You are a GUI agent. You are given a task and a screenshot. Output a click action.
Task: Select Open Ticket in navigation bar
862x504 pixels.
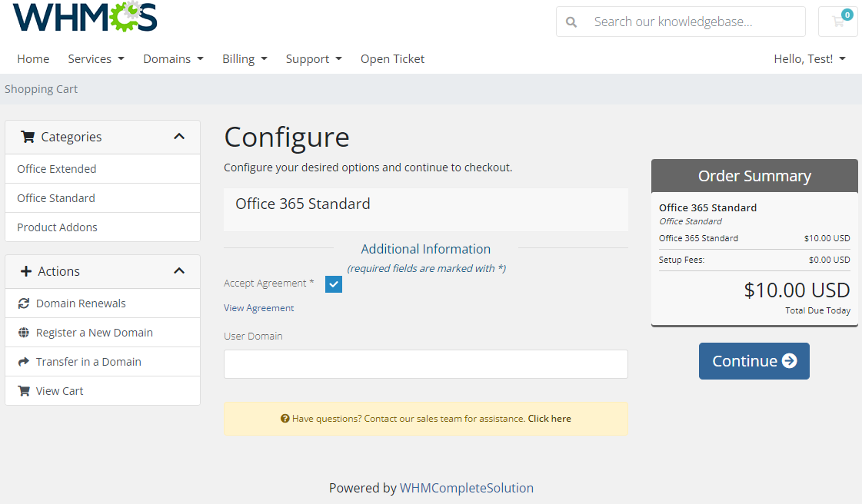(392, 58)
